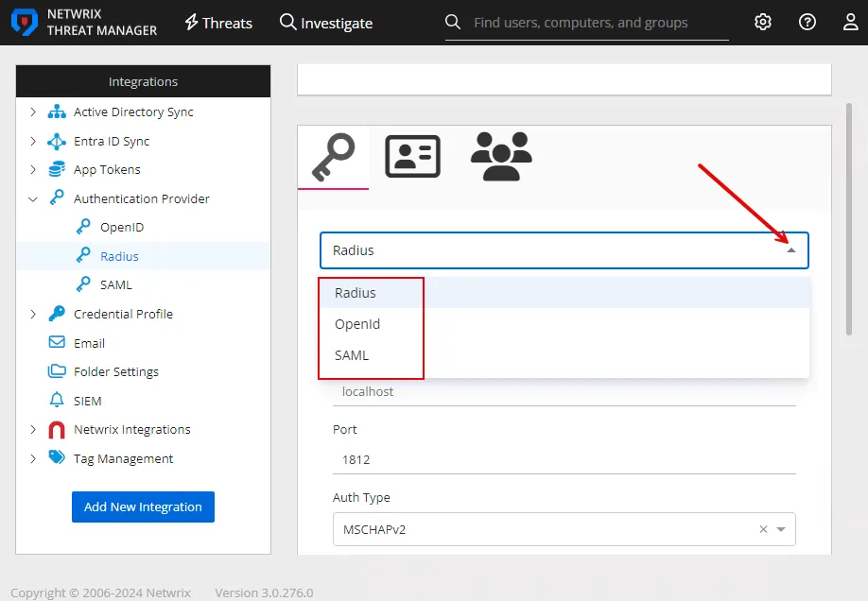Image resolution: width=868 pixels, height=601 pixels.
Task: Select SAML in sidebar tree
Action: (x=115, y=285)
